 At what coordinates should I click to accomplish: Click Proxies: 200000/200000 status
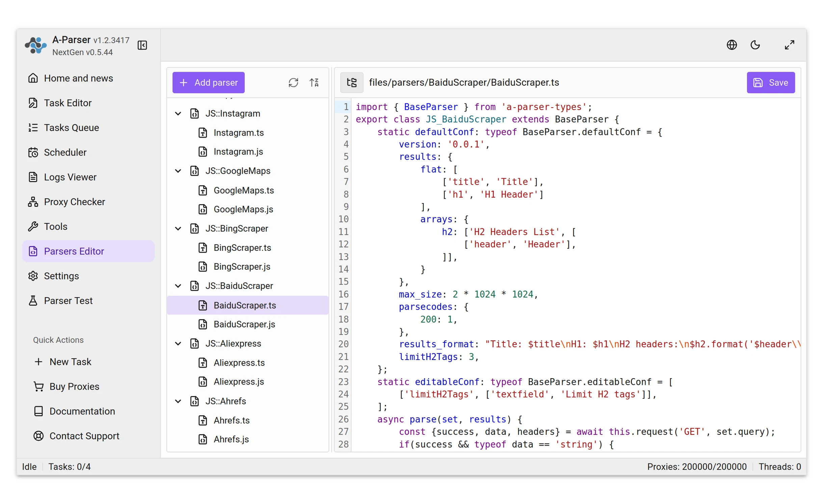[696, 467]
